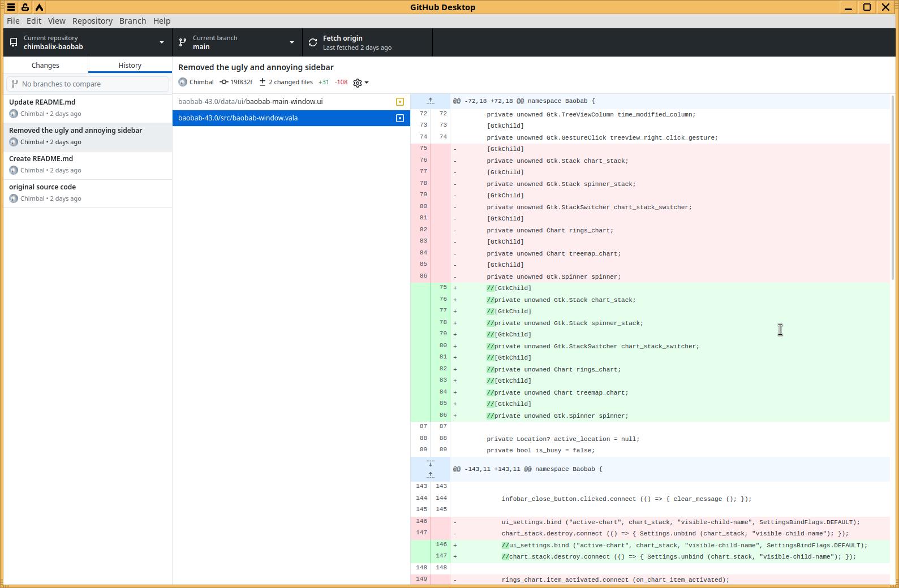899x588 pixels.
Task: Open the Current branch dropdown
Action: [x=237, y=42]
